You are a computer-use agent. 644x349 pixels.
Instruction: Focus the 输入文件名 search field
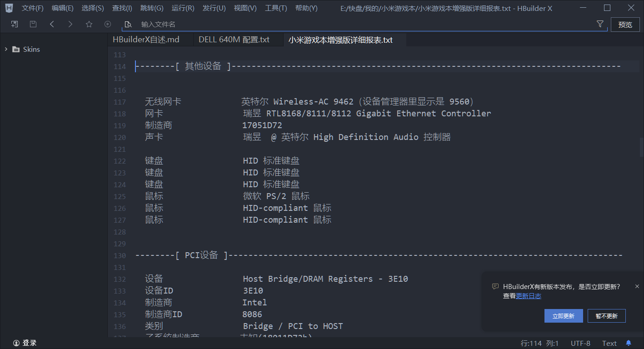click(x=364, y=25)
